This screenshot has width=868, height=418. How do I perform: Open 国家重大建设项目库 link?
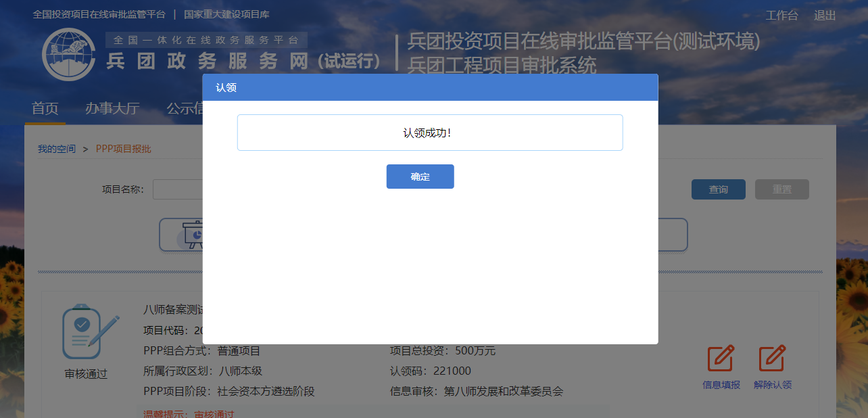[226, 14]
